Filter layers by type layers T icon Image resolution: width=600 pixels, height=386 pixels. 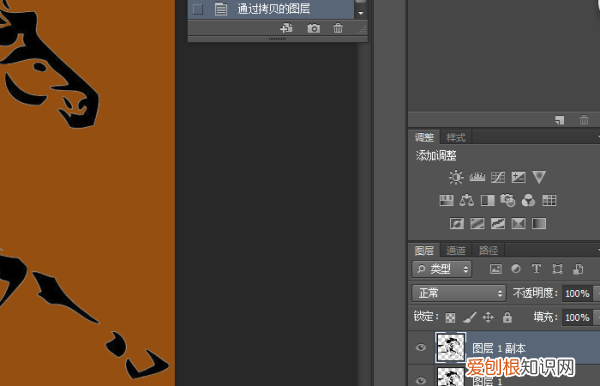tap(536, 269)
